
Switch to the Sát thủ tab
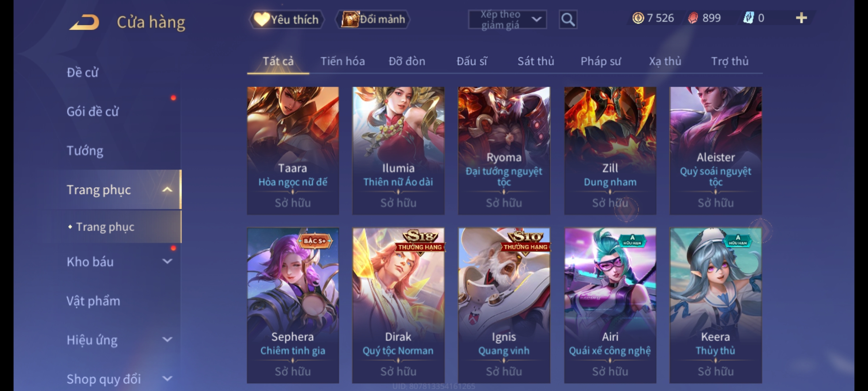click(536, 61)
